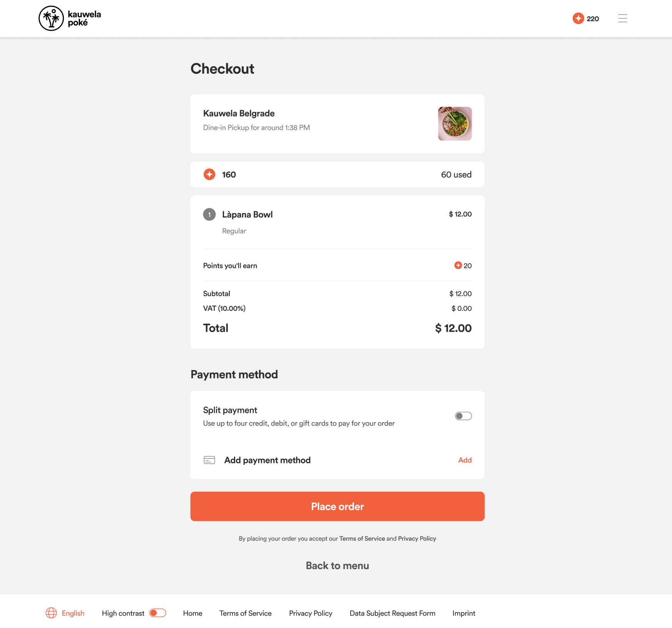
Task: Toggle the High contrast switch
Action: click(158, 613)
